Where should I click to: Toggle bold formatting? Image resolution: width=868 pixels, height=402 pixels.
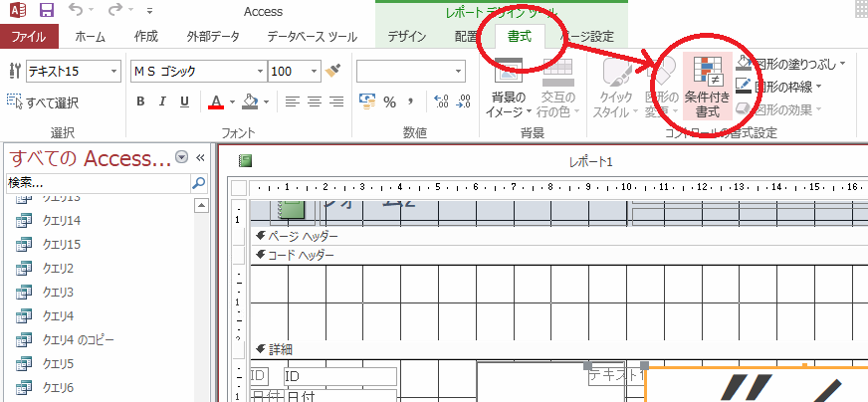(140, 101)
